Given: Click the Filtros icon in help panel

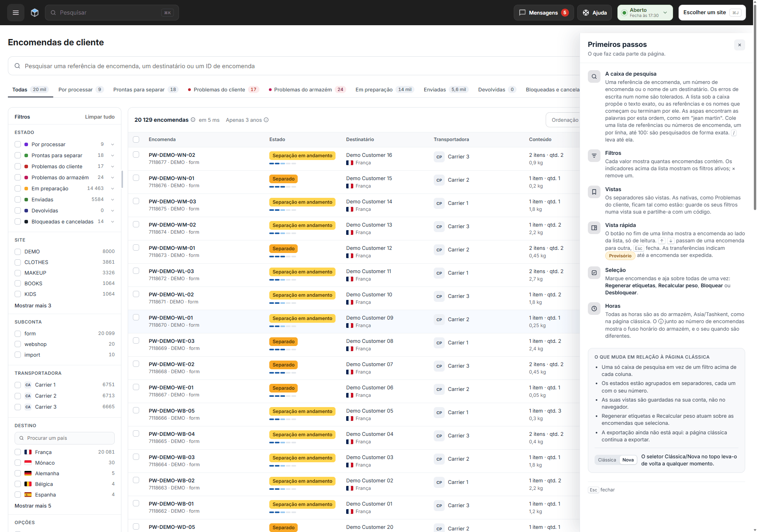Looking at the screenshot, I should point(594,156).
